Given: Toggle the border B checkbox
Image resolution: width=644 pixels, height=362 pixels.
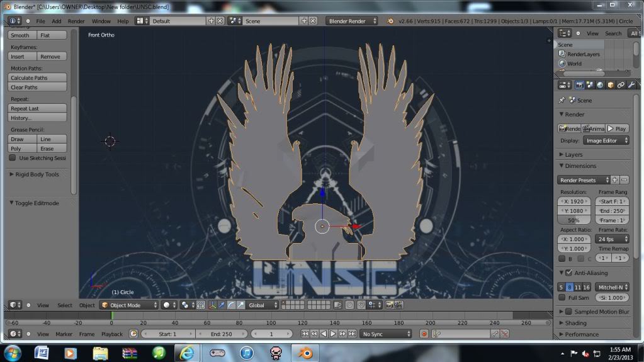Looking at the screenshot, I should pyautogui.click(x=562, y=259).
